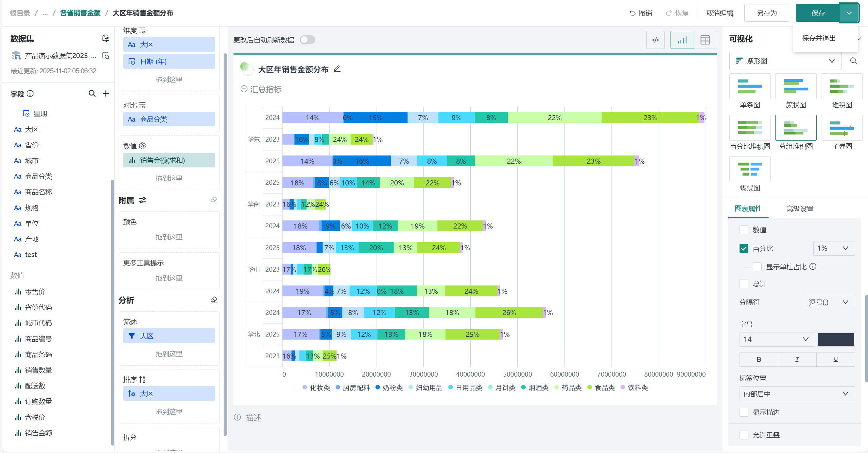Open the code view icon button

pos(655,40)
